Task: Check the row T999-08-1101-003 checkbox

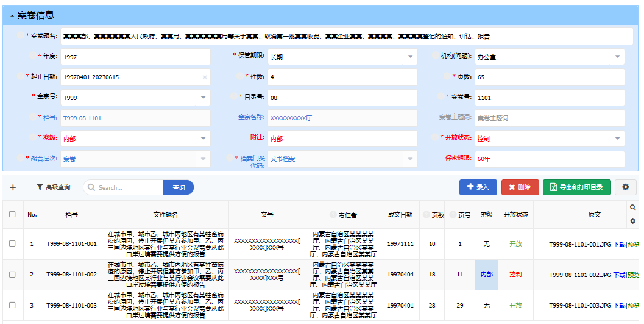Action: point(12,305)
